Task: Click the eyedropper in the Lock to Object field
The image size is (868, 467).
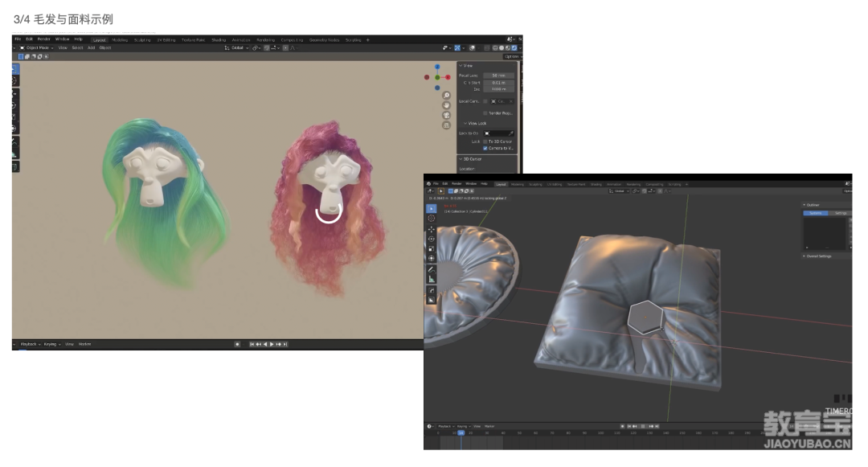Action: click(x=510, y=133)
